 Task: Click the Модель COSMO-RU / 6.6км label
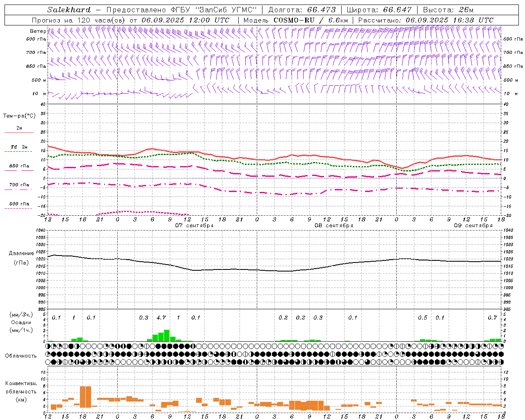point(296,20)
